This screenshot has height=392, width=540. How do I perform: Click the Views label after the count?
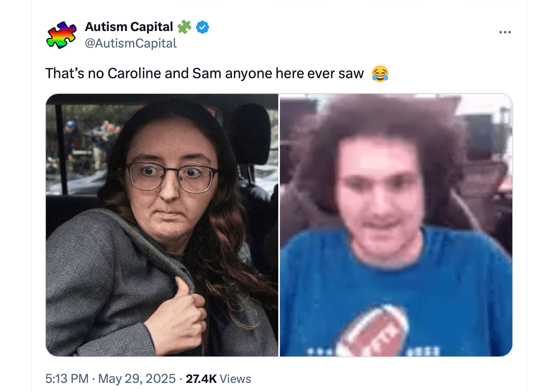235,379
